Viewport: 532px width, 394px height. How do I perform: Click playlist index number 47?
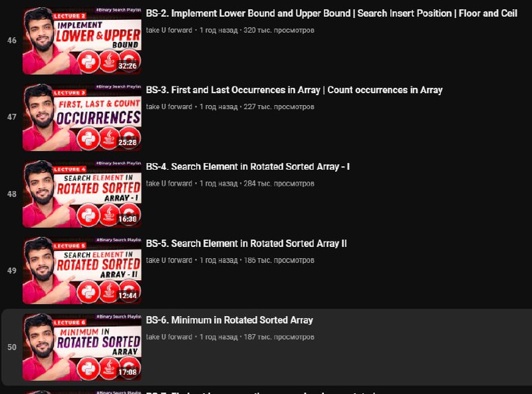(12, 117)
